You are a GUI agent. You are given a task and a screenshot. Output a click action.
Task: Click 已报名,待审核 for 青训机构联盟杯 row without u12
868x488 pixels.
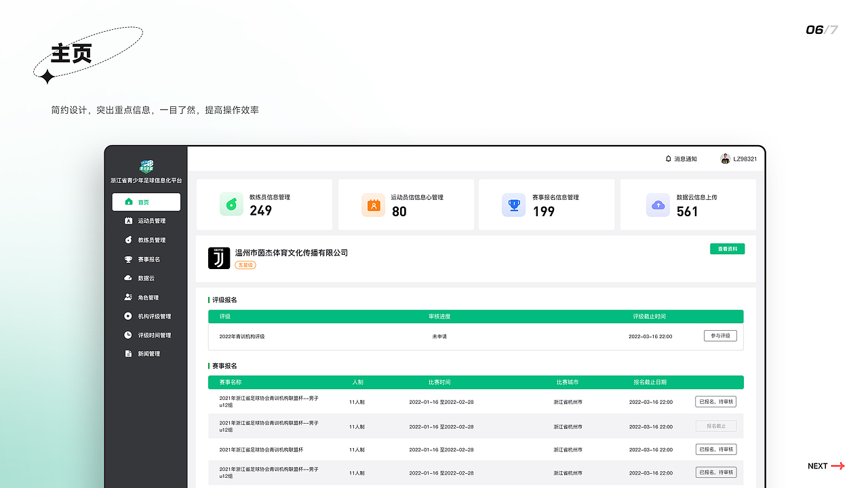pyautogui.click(x=715, y=449)
